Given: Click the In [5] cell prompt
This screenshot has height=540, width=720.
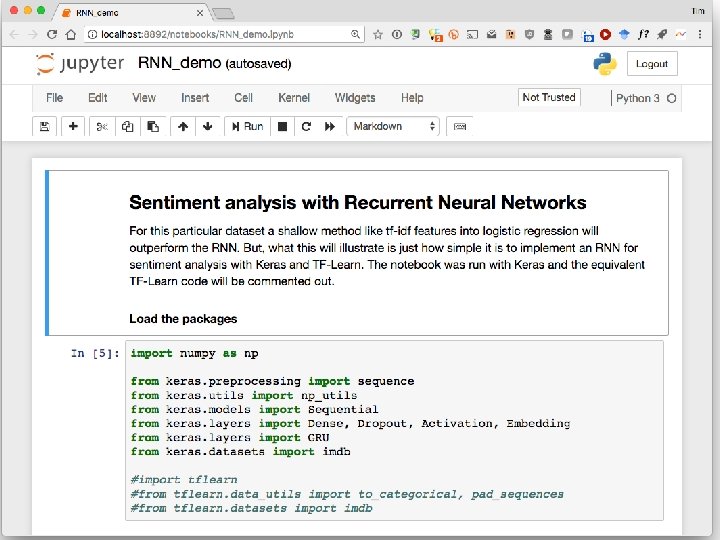Looking at the screenshot, I should point(95,353).
